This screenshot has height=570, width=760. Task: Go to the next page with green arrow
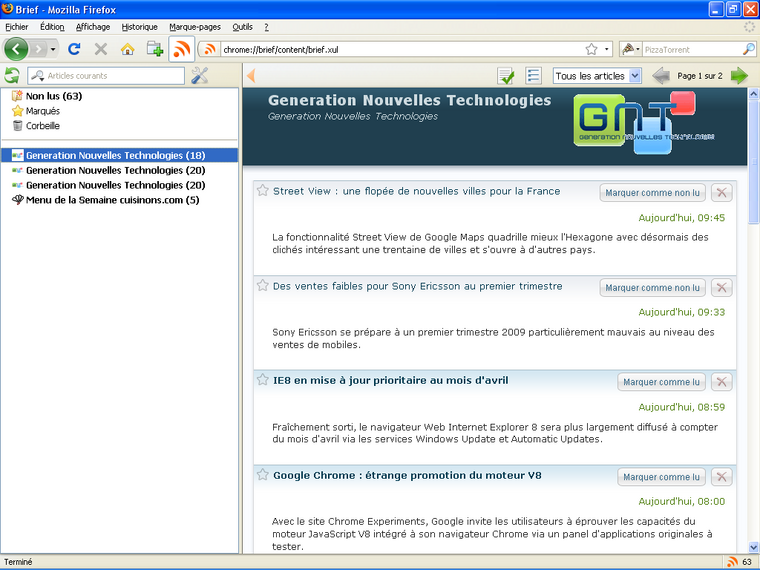pyautogui.click(x=739, y=76)
